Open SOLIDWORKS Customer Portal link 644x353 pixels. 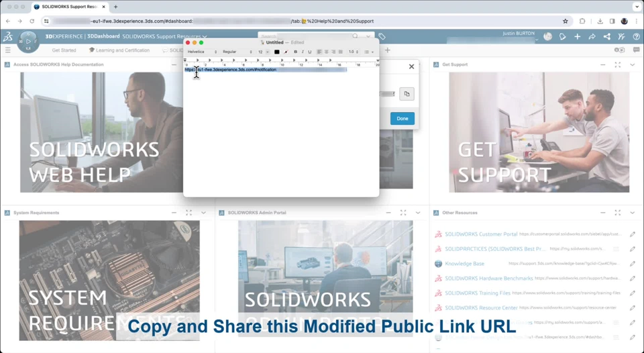click(481, 234)
